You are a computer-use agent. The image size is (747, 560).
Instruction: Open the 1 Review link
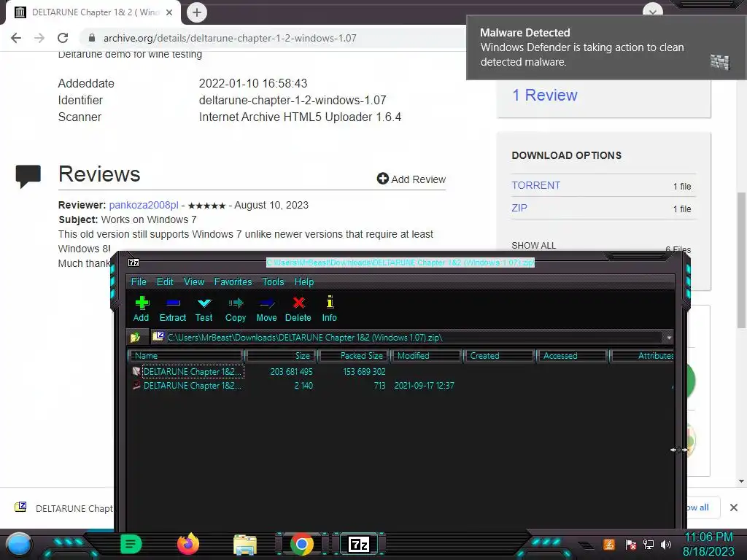point(544,96)
